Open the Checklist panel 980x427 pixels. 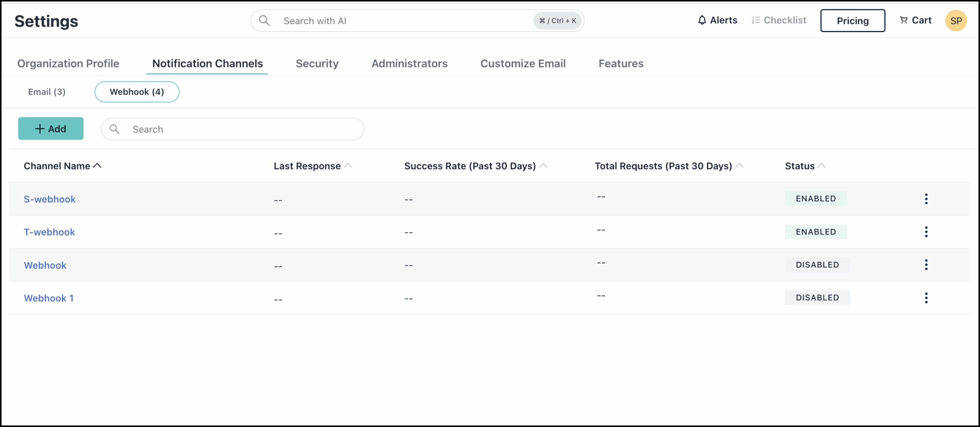tap(779, 20)
